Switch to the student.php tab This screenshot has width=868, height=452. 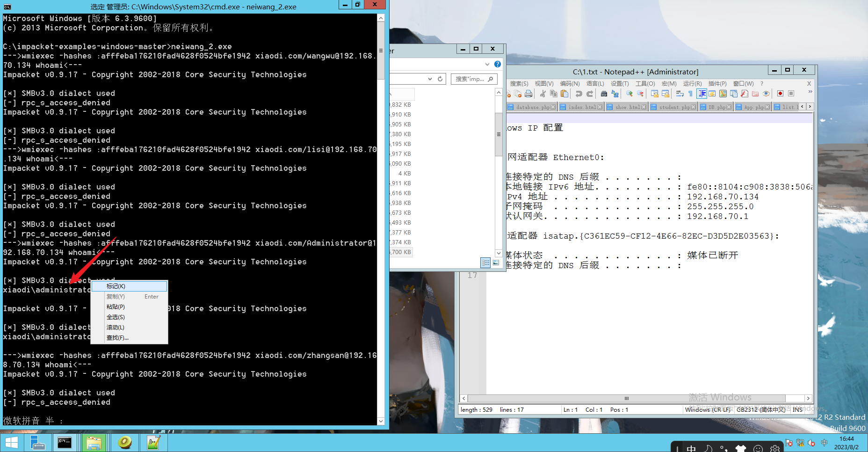coord(673,107)
